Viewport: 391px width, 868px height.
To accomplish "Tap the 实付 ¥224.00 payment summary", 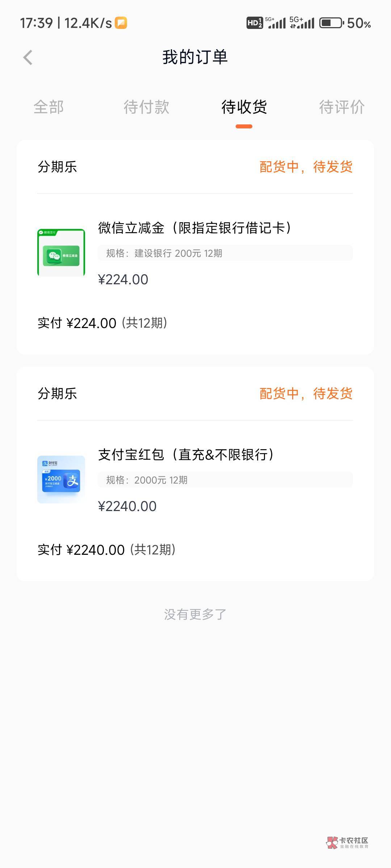I will [x=102, y=323].
